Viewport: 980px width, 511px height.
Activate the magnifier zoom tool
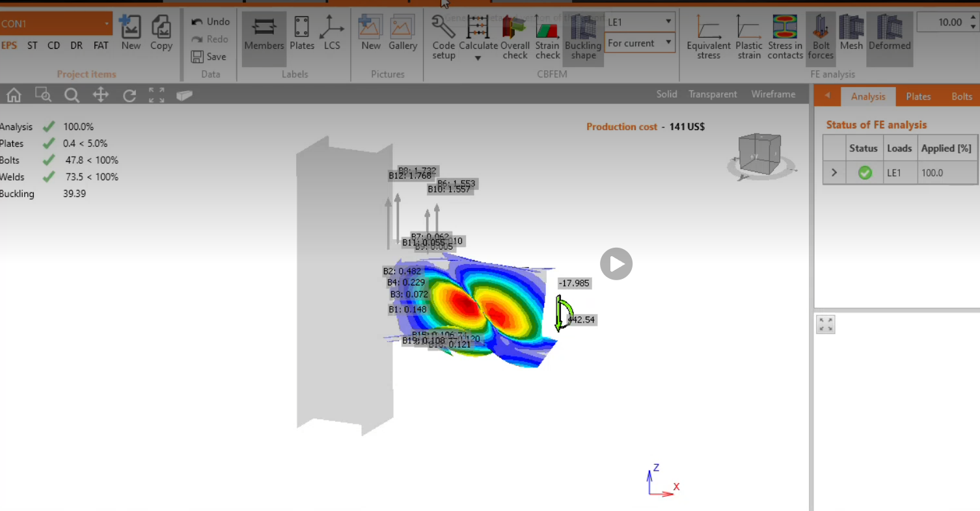tap(72, 96)
